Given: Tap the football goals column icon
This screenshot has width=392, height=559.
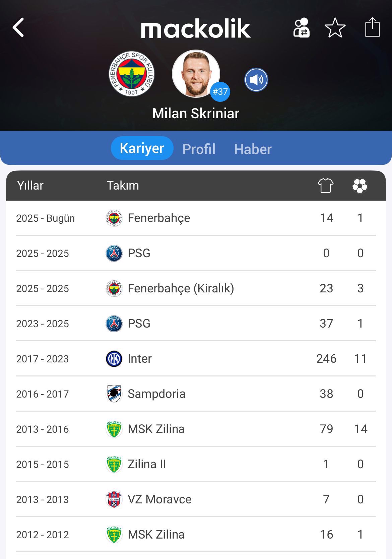Looking at the screenshot, I should pyautogui.click(x=360, y=186).
